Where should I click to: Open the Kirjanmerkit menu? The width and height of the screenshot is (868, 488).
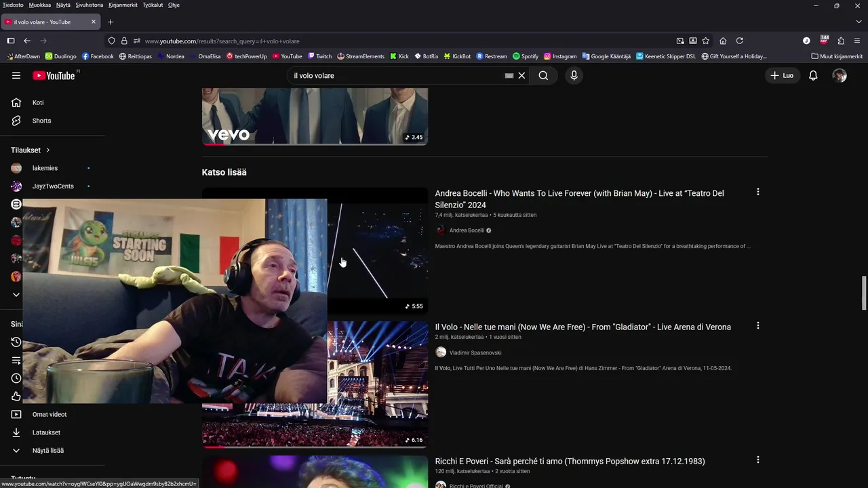click(x=123, y=5)
